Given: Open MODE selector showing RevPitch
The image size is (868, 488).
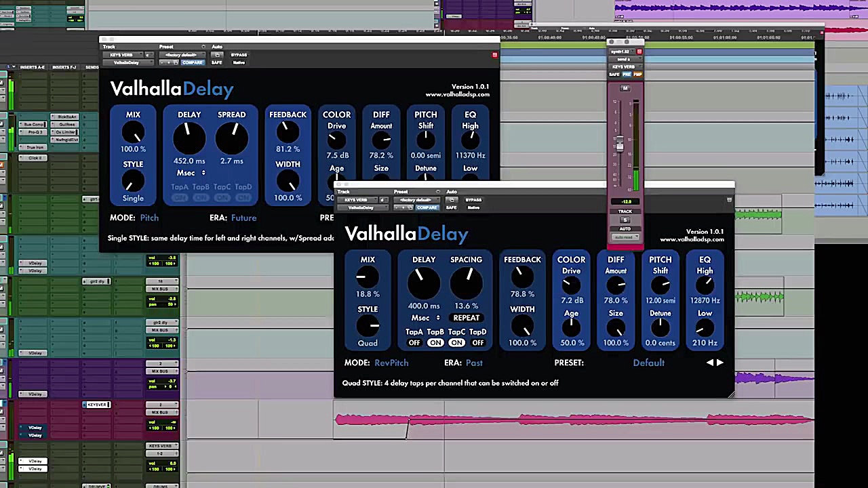Looking at the screenshot, I should pyautogui.click(x=391, y=363).
